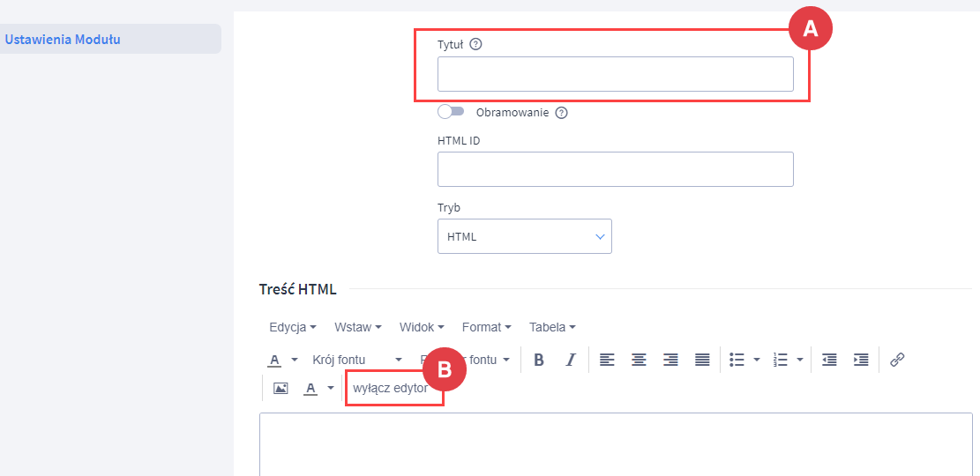Open the numbered list style dropdown arrow
The image size is (980, 476).
[800, 360]
